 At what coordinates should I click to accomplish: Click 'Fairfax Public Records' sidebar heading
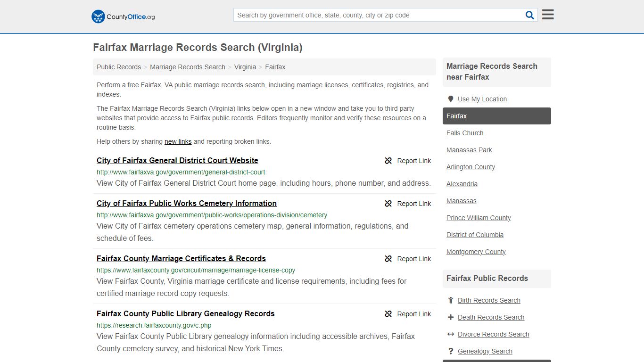tap(487, 278)
